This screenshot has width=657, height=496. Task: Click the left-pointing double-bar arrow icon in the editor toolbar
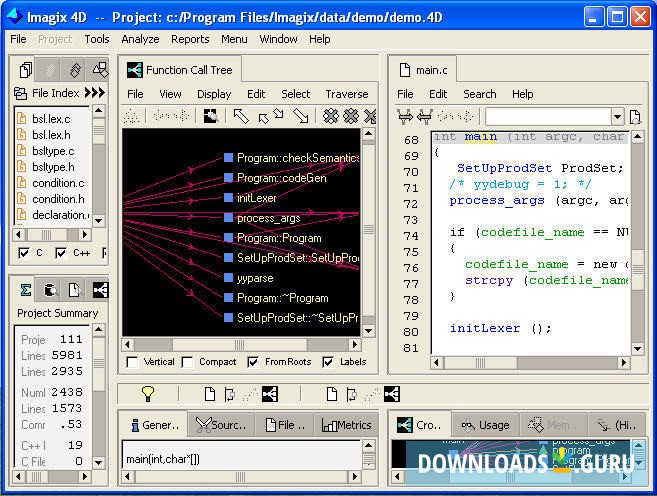pyautogui.click(x=424, y=116)
